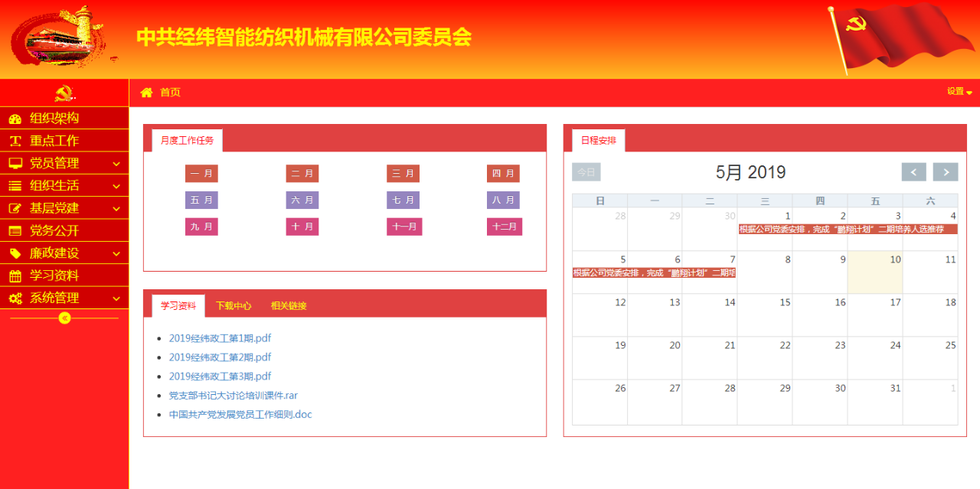Viewport: 980px width, 489px height.
Task: Switch to the 相关链接 tab
Action: point(289,305)
